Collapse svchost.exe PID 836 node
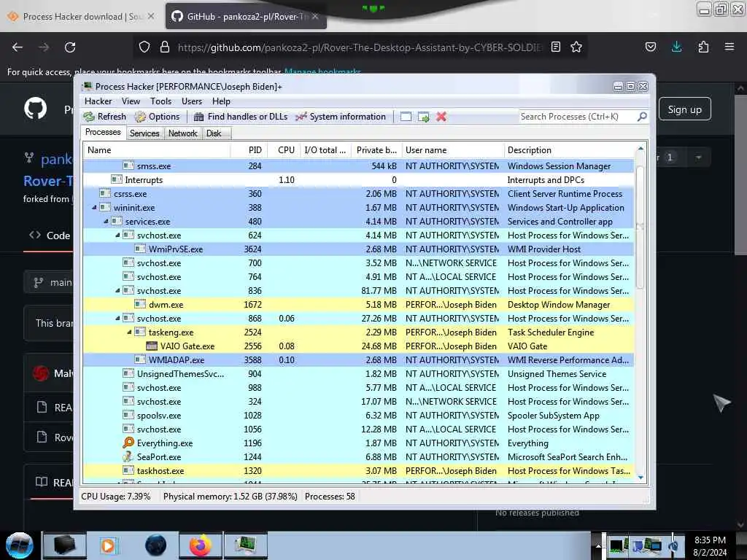 (x=117, y=290)
